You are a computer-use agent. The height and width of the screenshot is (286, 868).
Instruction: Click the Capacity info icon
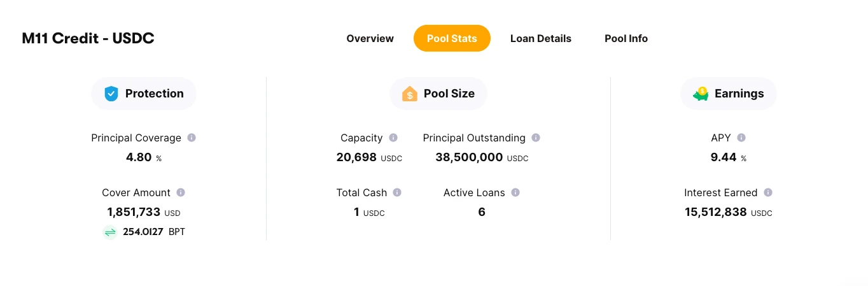pos(393,138)
